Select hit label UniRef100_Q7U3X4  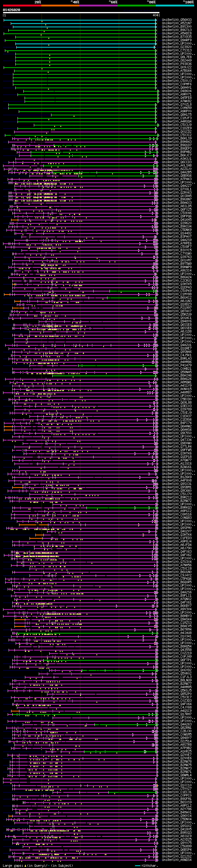tap(177, 562)
